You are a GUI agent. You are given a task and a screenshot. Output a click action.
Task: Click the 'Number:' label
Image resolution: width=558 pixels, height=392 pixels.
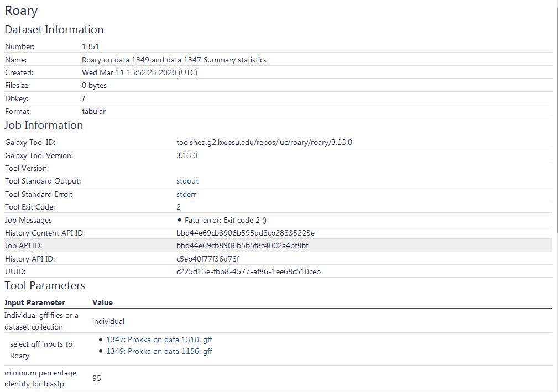(19, 46)
